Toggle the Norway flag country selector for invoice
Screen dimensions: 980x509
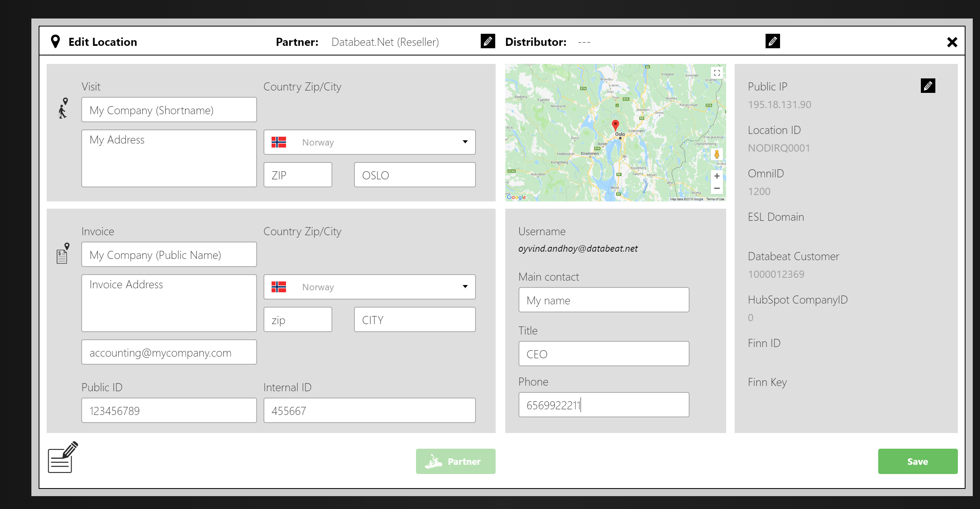coord(370,287)
